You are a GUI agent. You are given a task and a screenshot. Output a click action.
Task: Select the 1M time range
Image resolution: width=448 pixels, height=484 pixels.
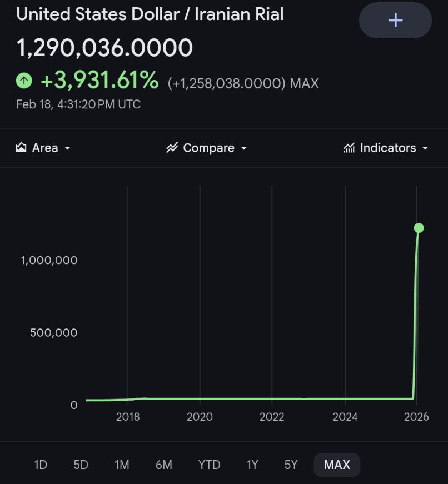point(122,465)
